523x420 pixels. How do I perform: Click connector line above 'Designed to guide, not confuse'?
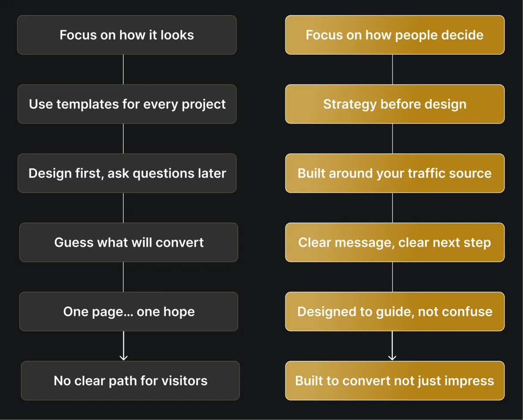[x=393, y=277]
